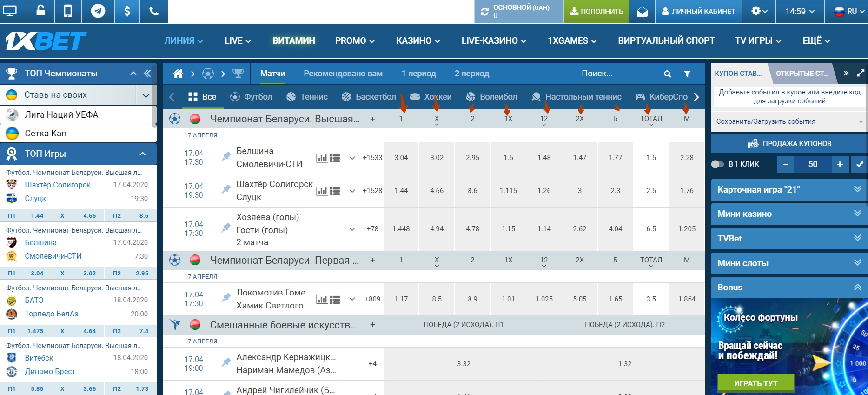Confirm one-click stake with checkmark

click(860, 164)
